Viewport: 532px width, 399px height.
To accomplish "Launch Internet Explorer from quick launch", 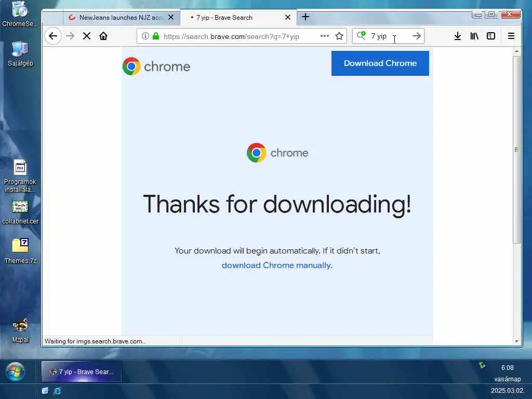I will coord(57,391).
